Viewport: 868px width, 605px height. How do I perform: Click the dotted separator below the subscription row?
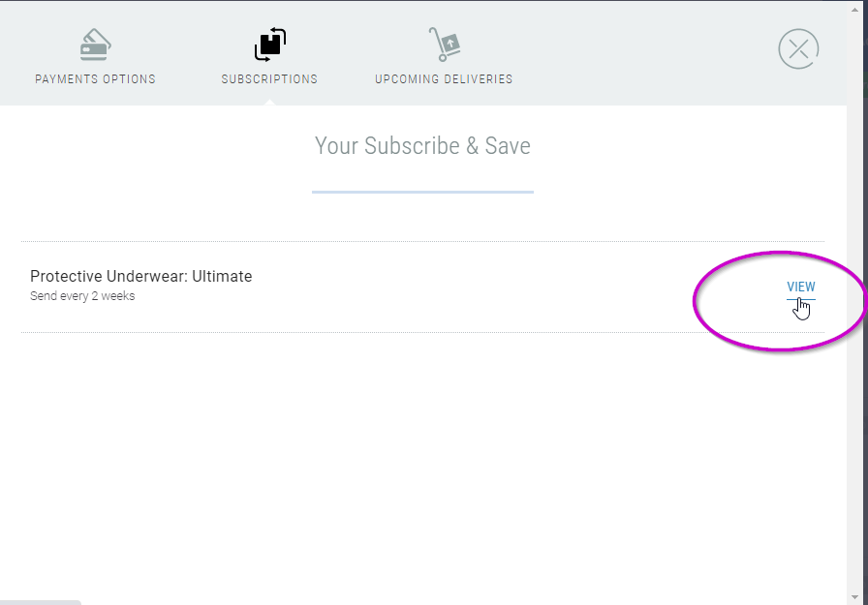[422, 332]
